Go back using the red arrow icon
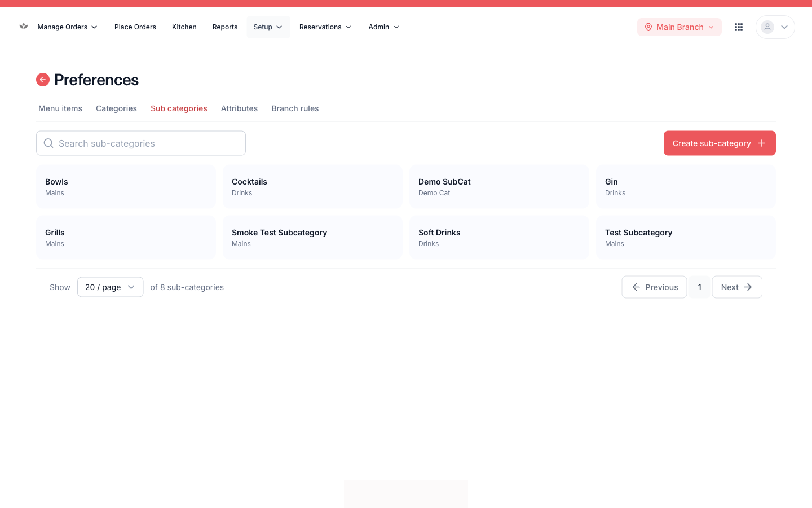 (x=43, y=80)
